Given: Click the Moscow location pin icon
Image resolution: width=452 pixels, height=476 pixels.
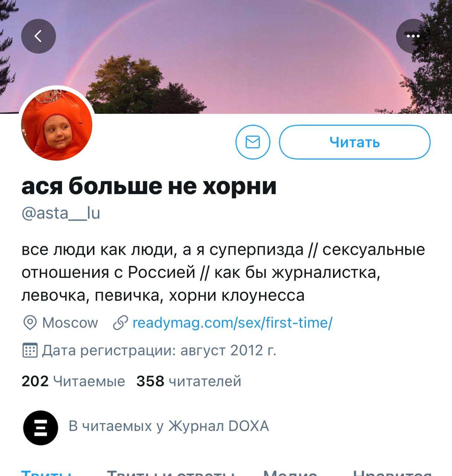Looking at the screenshot, I should (30, 323).
